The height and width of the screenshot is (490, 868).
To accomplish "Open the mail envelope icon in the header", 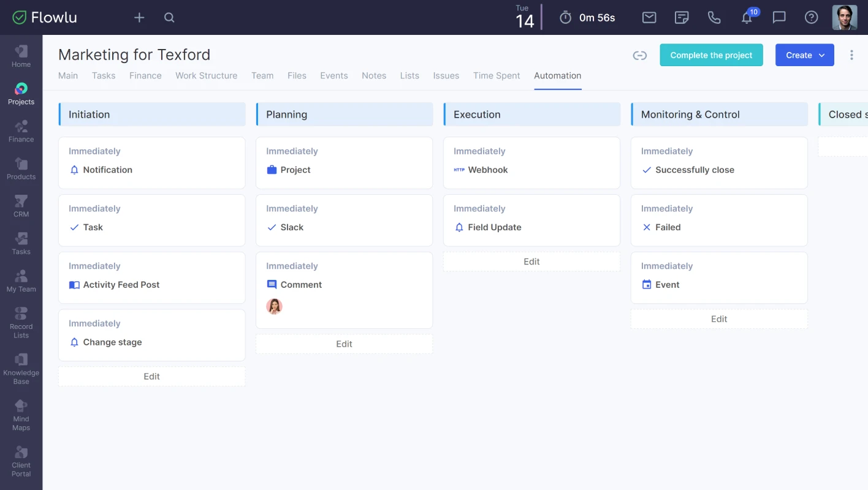I will point(649,17).
